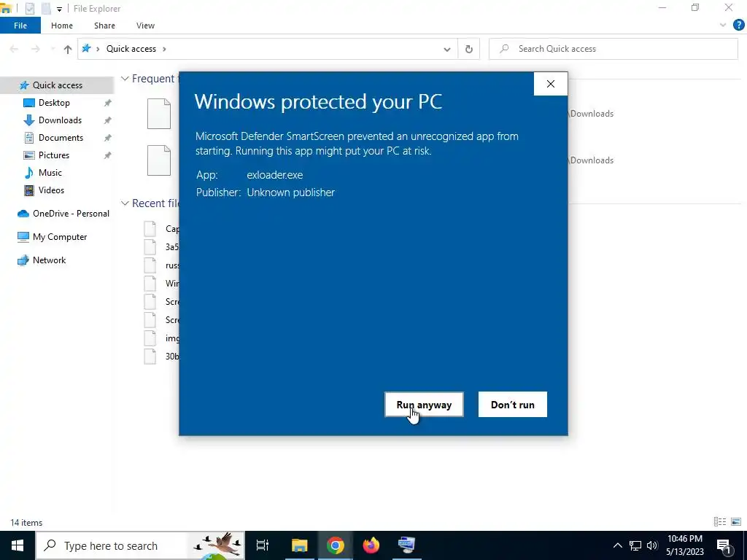Viewport: 747px width, 560px height.
Task: Open Desktop in the navigation pane
Action: [x=54, y=102]
